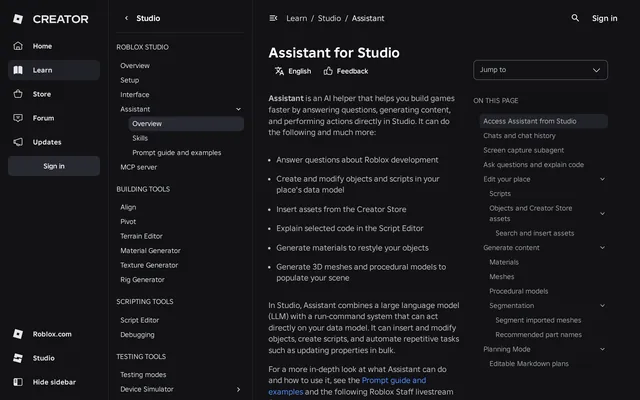
Task: Click the language translate icon
Action: [x=279, y=71]
